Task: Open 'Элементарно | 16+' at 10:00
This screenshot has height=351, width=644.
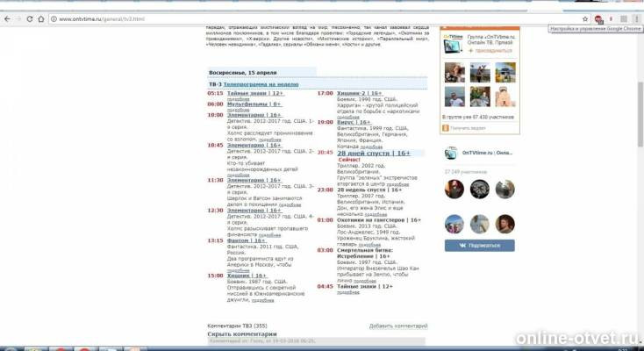Action: point(254,115)
